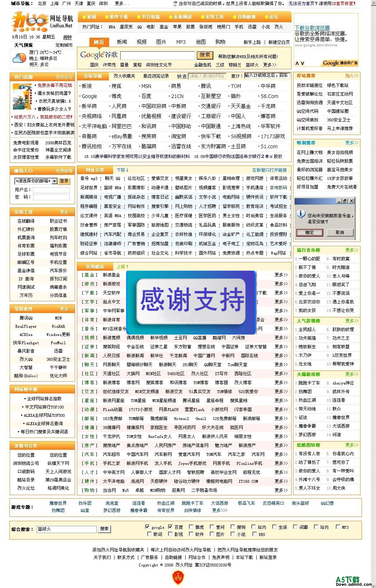Focus the 查IP input field
The width and height of the screenshot is (376, 588).
click(267, 75)
